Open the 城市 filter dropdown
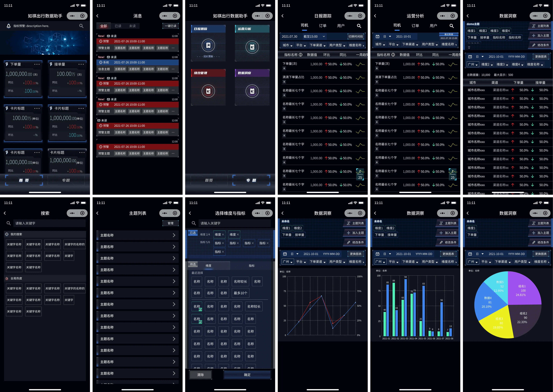 click(287, 45)
